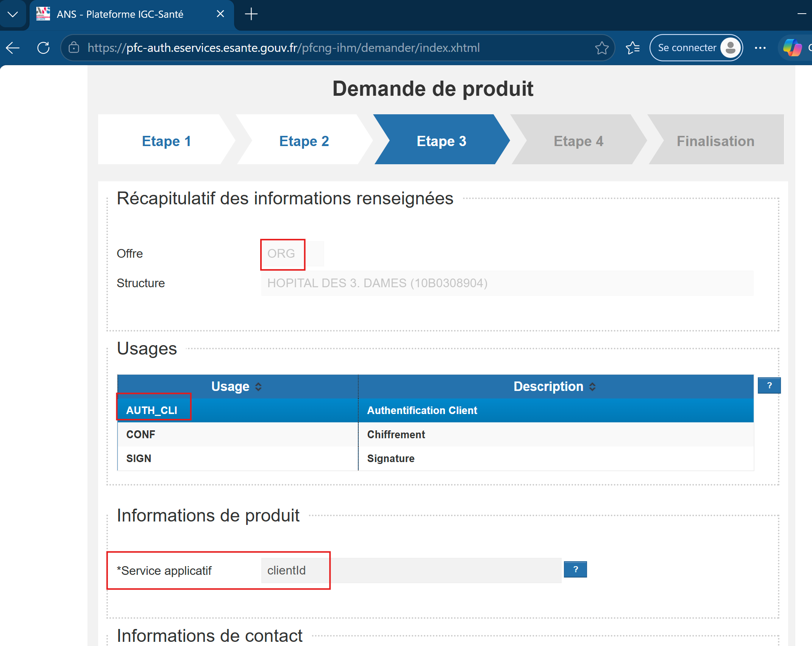Image resolution: width=812 pixels, height=646 pixels.
Task: Reload the page with refresh icon
Action: 43,48
